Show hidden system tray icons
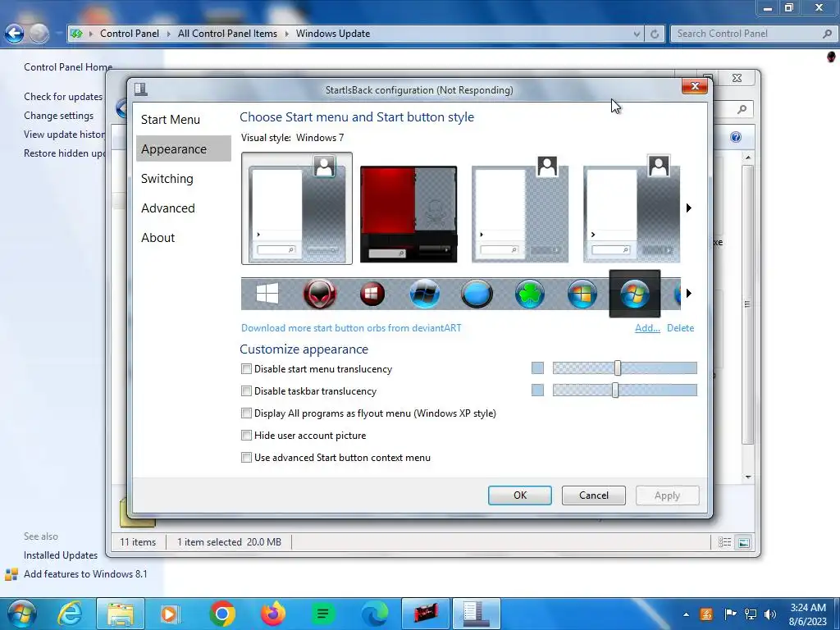The height and width of the screenshot is (630, 840). [x=687, y=614]
